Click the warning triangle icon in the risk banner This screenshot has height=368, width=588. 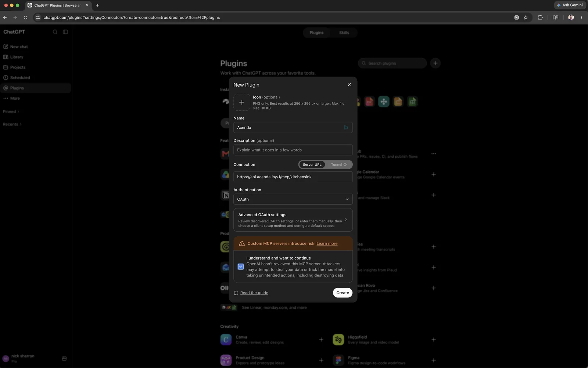coord(242,243)
